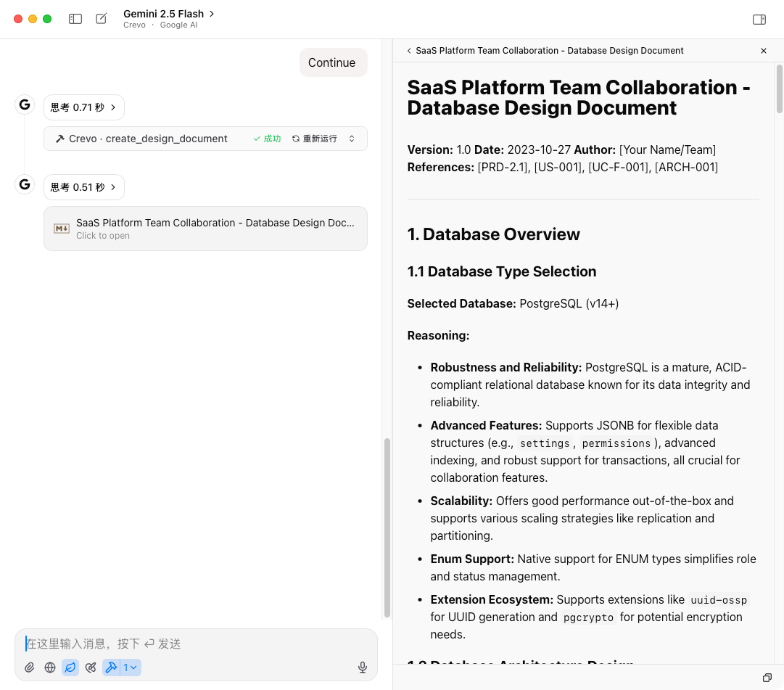Click the copy icon below the document
Image resolution: width=784 pixels, height=690 pixels.
767,678
